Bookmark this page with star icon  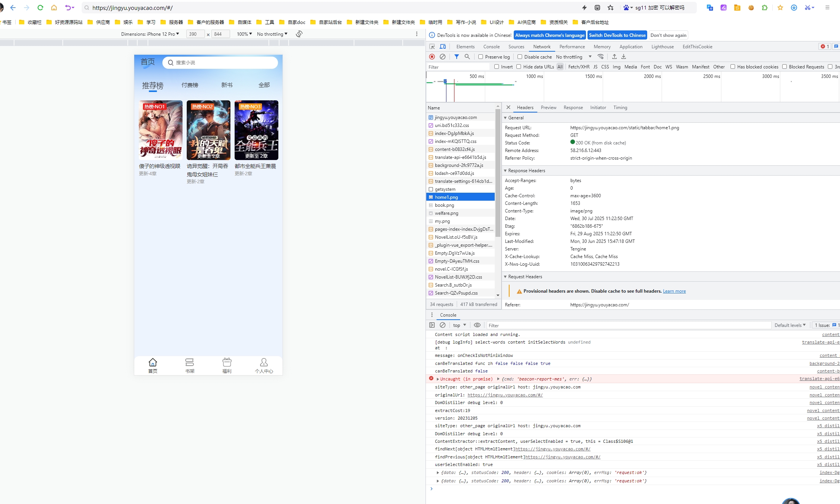tap(610, 8)
